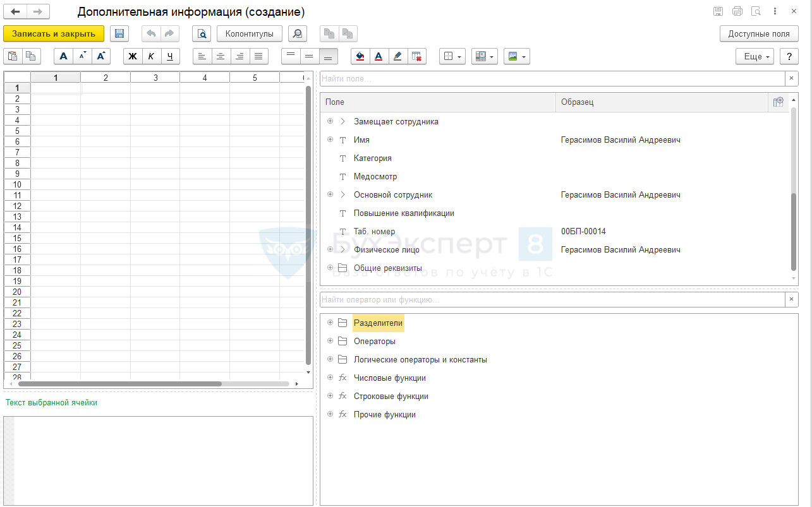Click the paste clipboard icon
The width and height of the screenshot is (812, 507).
(x=13, y=56)
